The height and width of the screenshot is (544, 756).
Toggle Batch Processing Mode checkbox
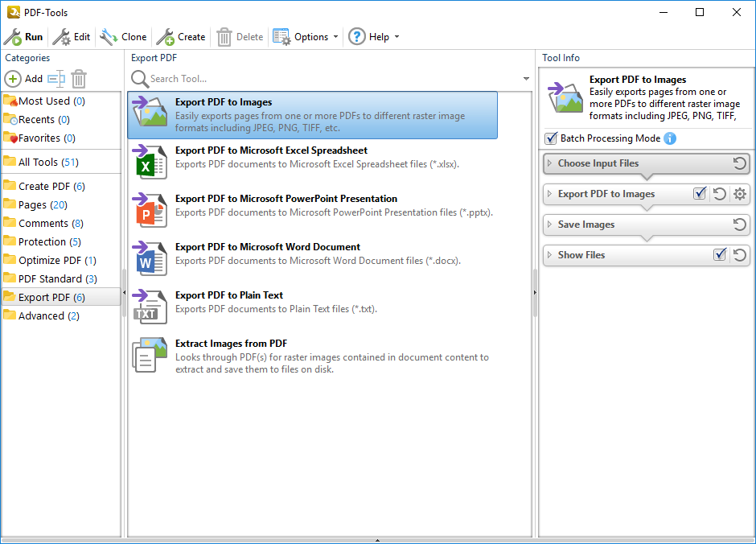(x=551, y=138)
